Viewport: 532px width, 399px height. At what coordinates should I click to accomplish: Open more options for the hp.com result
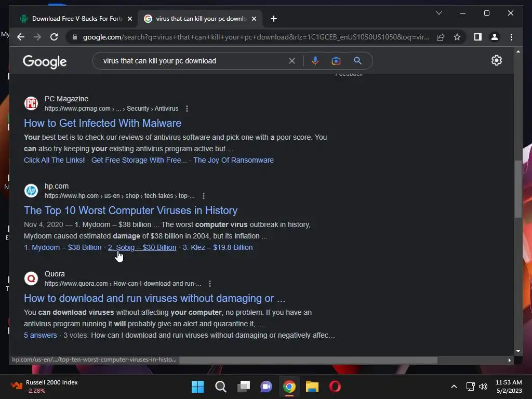(204, 196)
